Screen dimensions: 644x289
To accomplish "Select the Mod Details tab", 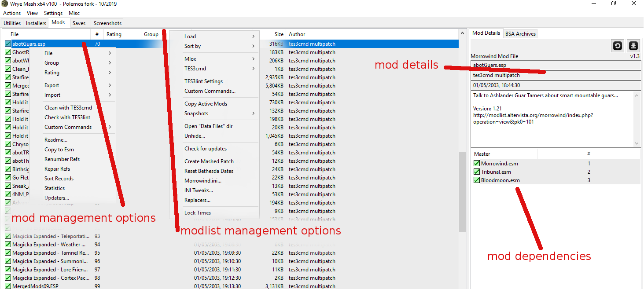I will pos(486,33).
